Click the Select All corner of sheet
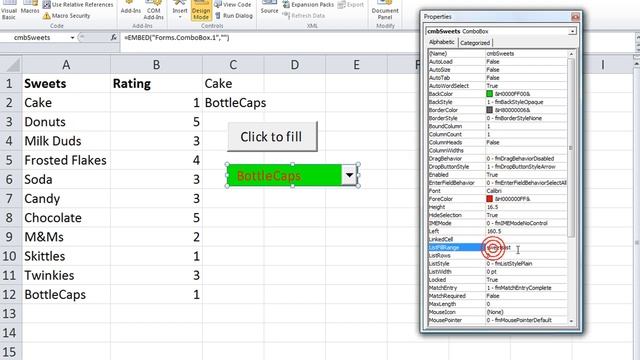The height and width of the screenshot is (360, 640). 11,64
